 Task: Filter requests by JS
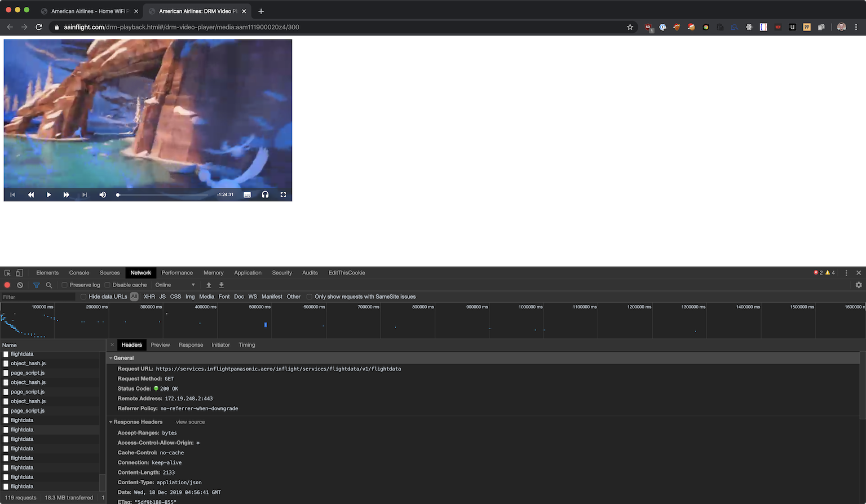tap(162, 297)
